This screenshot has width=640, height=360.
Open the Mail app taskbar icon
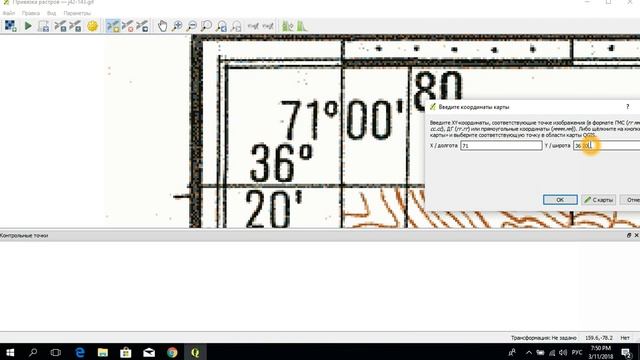(x=149, y=352)
